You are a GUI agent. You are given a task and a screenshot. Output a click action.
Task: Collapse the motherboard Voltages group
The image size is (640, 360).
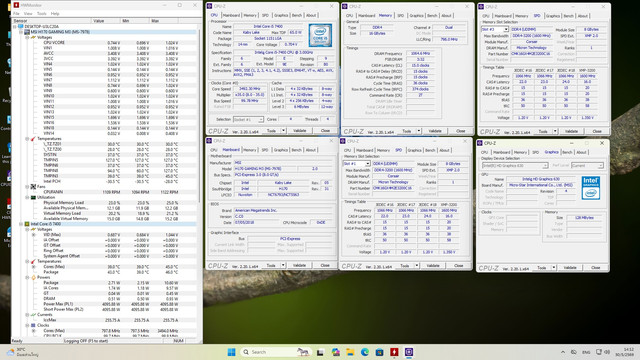tap(27, 37)
